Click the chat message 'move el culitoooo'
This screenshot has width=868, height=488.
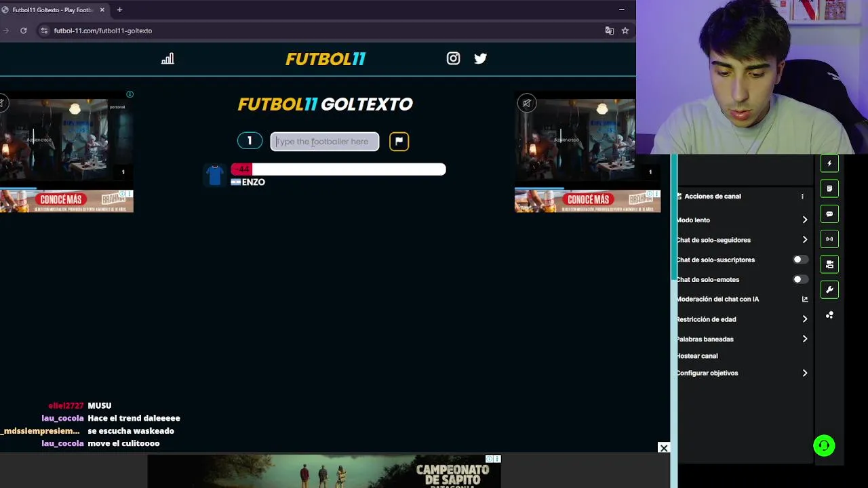click(123, 443)
